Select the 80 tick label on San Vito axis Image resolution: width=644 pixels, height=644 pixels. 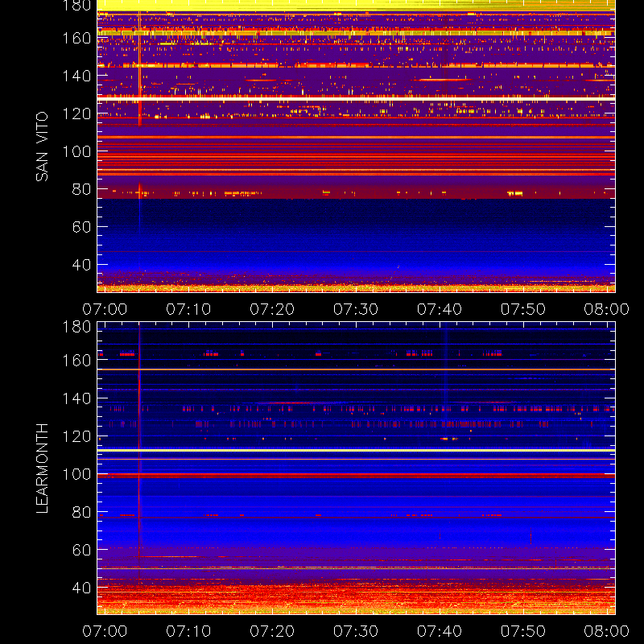point(81,189)
